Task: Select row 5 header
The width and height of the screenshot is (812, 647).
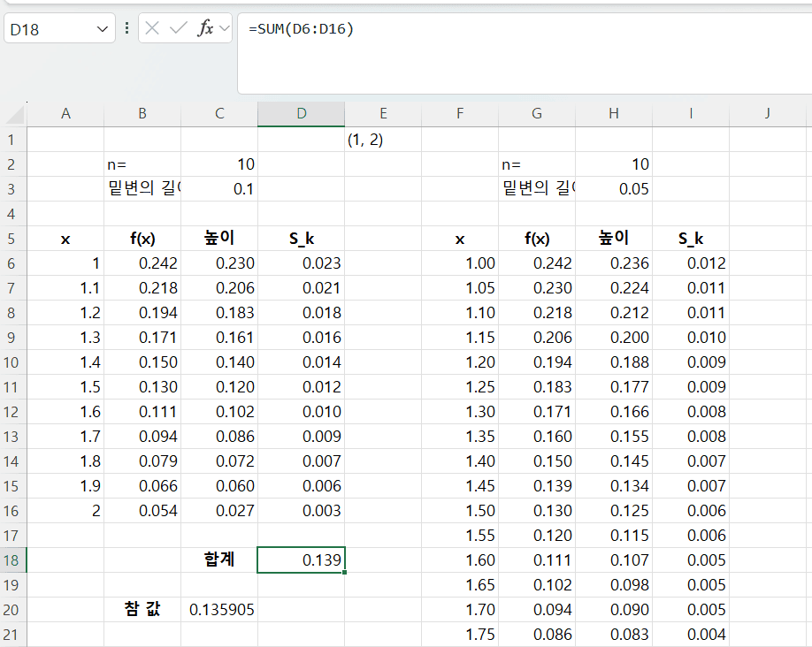Action: click(x=13, y=239)
